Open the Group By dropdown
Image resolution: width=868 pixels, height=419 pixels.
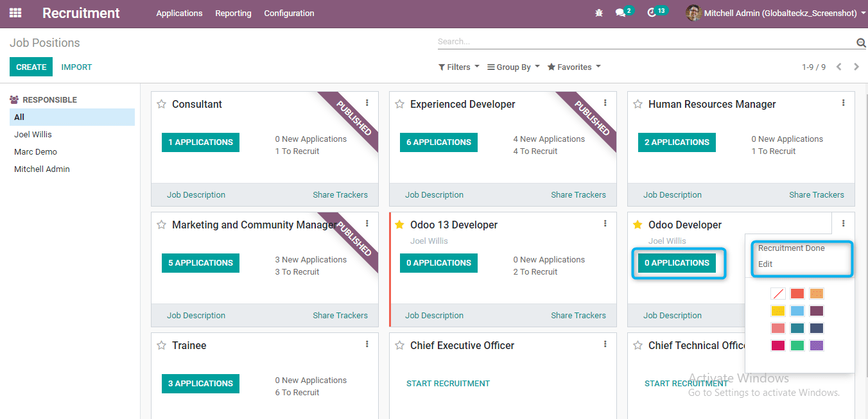coord(512,67)
